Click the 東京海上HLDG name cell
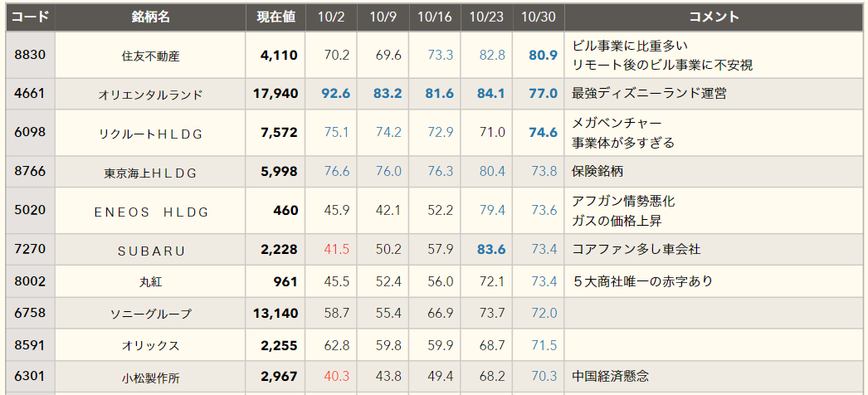The image size is (868, 395). [x=150, y=173]
